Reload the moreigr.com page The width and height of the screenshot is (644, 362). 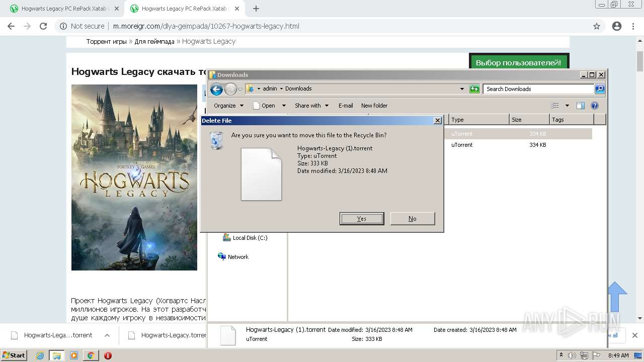pos(43,26)
